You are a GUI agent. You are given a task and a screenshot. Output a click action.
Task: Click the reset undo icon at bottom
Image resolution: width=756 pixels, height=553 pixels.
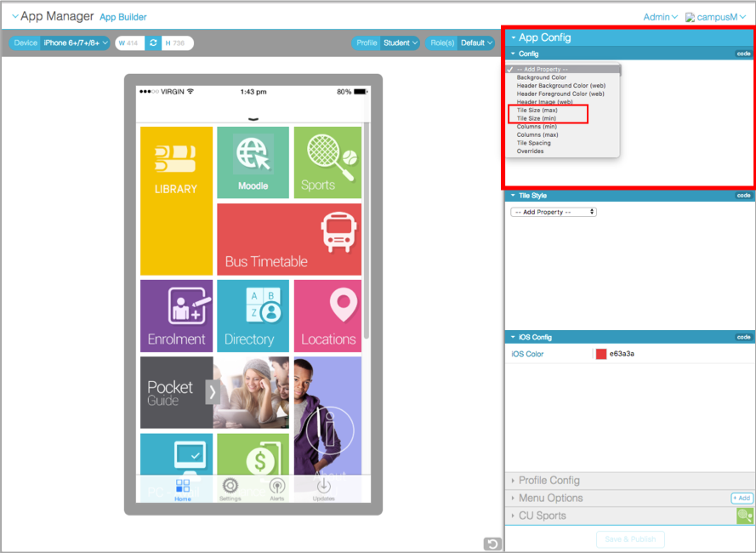tap(492, 544)
